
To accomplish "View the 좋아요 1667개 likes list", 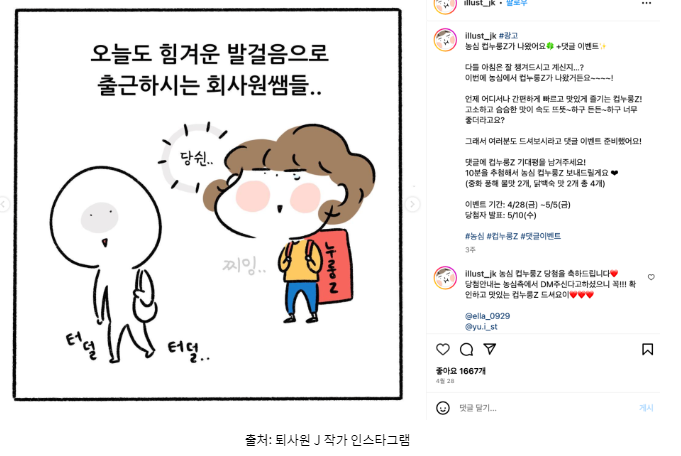I will click(x=460, y=371).
